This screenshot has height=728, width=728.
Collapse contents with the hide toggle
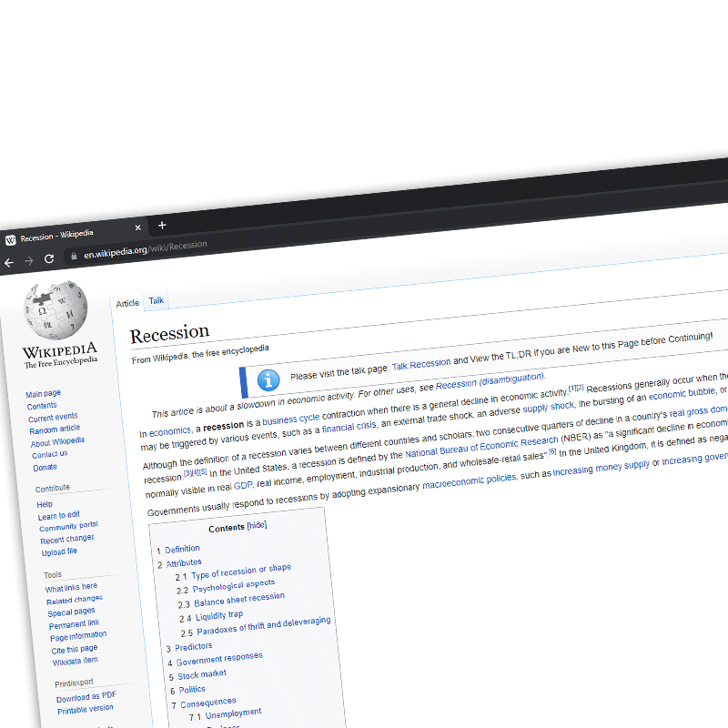(x=257, y=525)
